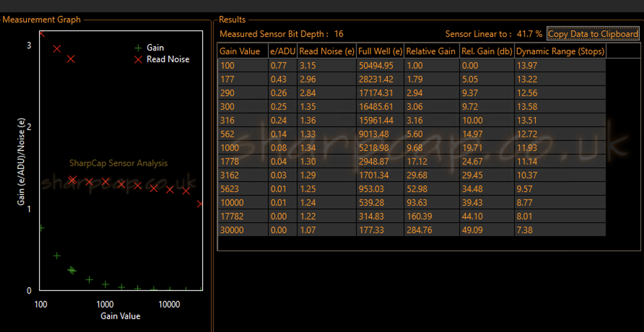Click the Measured Sensor Bit Depth label

pyautogui.click(x=274, y=34)
